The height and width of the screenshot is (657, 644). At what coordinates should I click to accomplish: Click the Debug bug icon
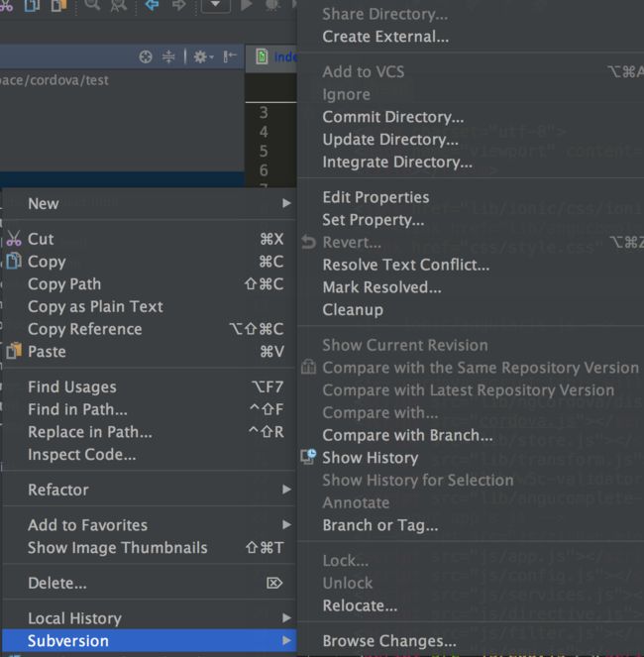[272, 5]
